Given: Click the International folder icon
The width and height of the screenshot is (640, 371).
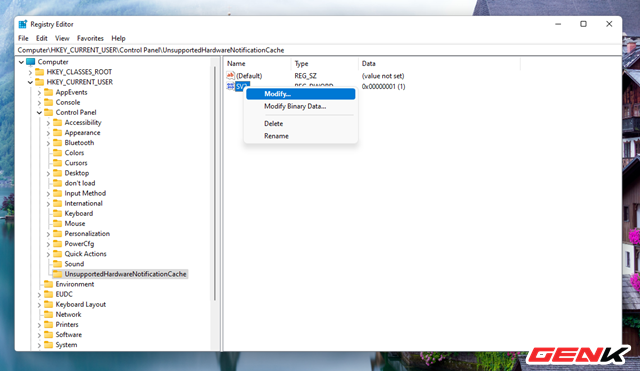Looking at the screenshot, I should pos(58,203).
